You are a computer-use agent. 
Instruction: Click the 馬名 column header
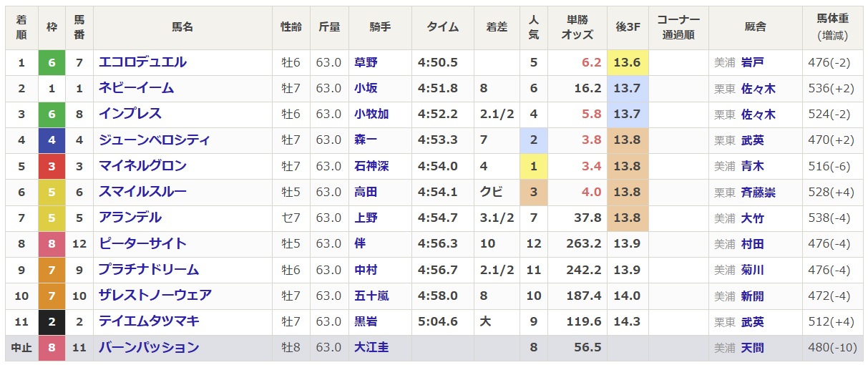coord(182,26)
